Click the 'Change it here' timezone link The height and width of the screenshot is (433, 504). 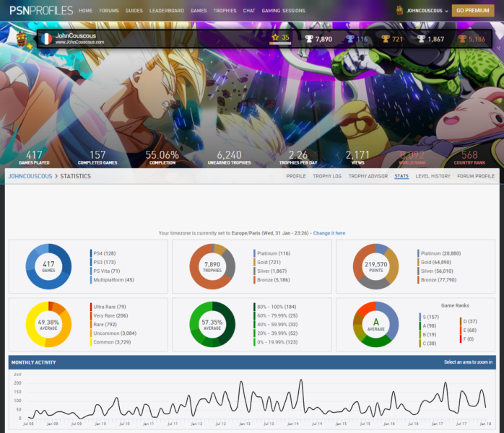pyautogui.click(x=329, y=233)
